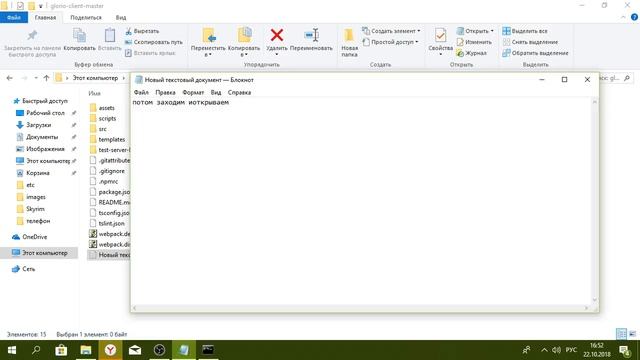Expand the Properties dropdown arrow
This screenshot has width=640, height=360.
tap(440, 54)
